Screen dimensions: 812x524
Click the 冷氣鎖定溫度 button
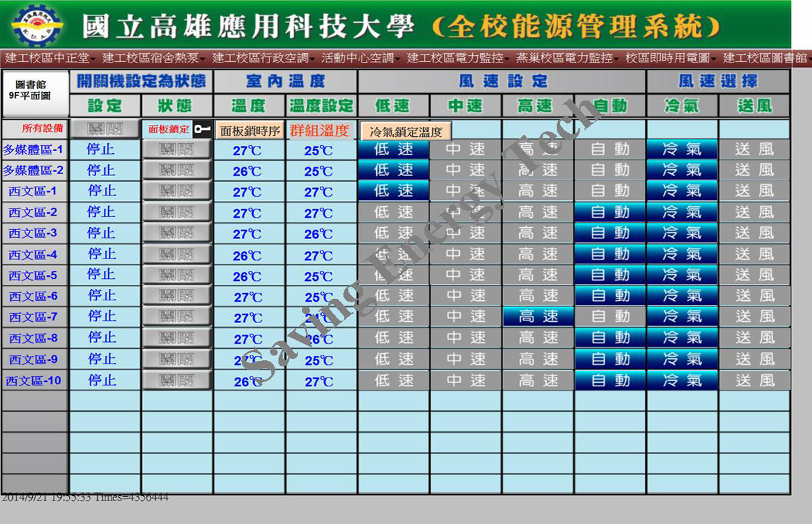pos(406,131)
